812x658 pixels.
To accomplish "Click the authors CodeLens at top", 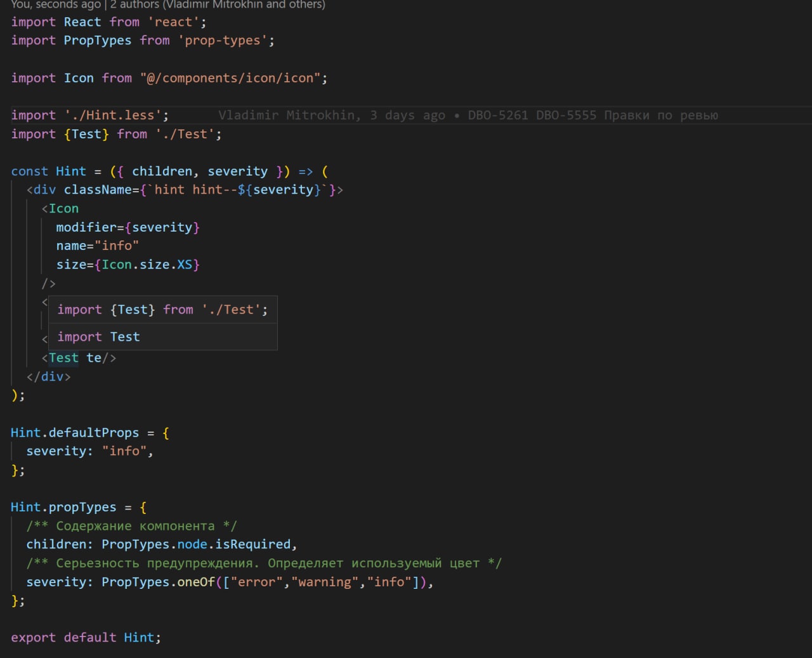I will (168, 5).
